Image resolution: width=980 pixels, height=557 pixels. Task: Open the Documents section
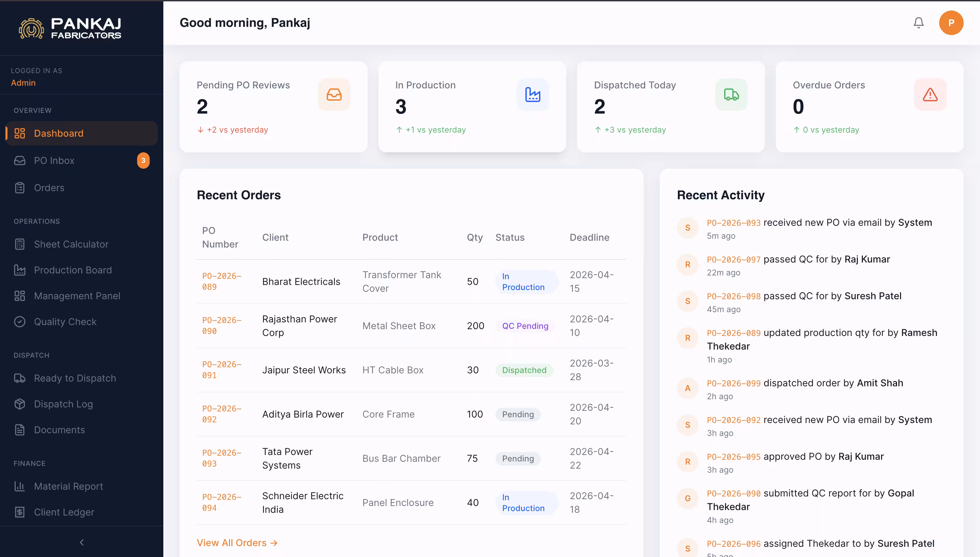60,429
